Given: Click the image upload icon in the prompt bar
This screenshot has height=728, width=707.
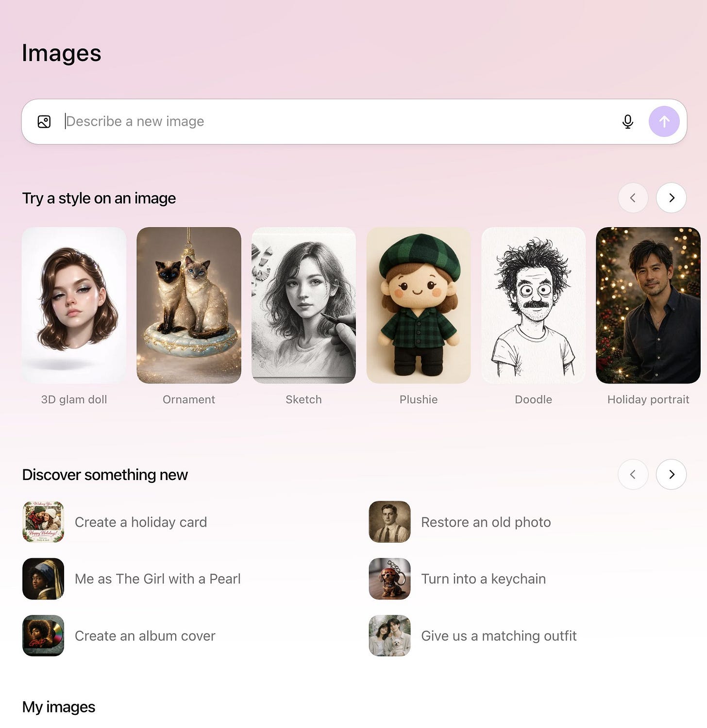Looking at the screenshot, I should point(44,121).
